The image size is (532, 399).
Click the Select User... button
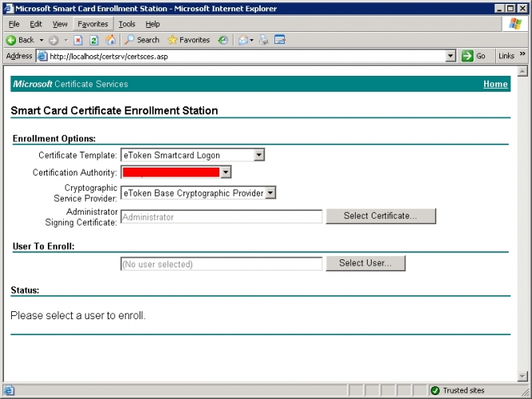(365, 263)
